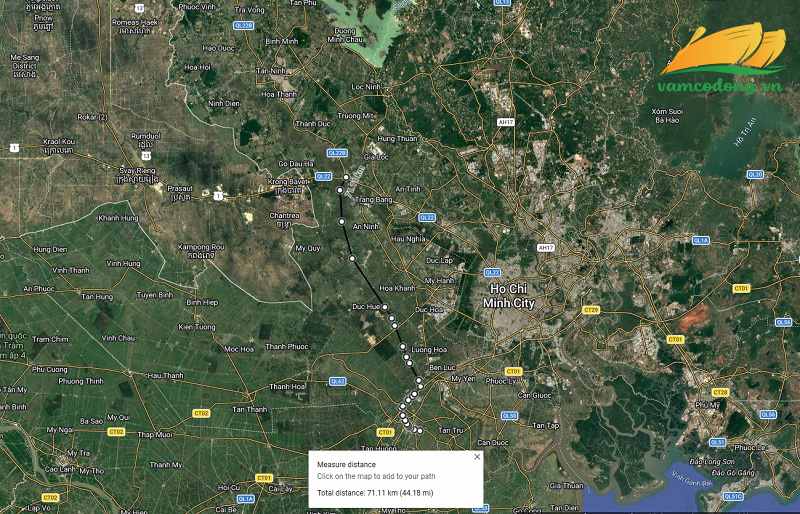This screenshot has width=800, height=514.
Task: Click the QL22B road shield near Phuoc Vinh
Action: click(243, 25)
